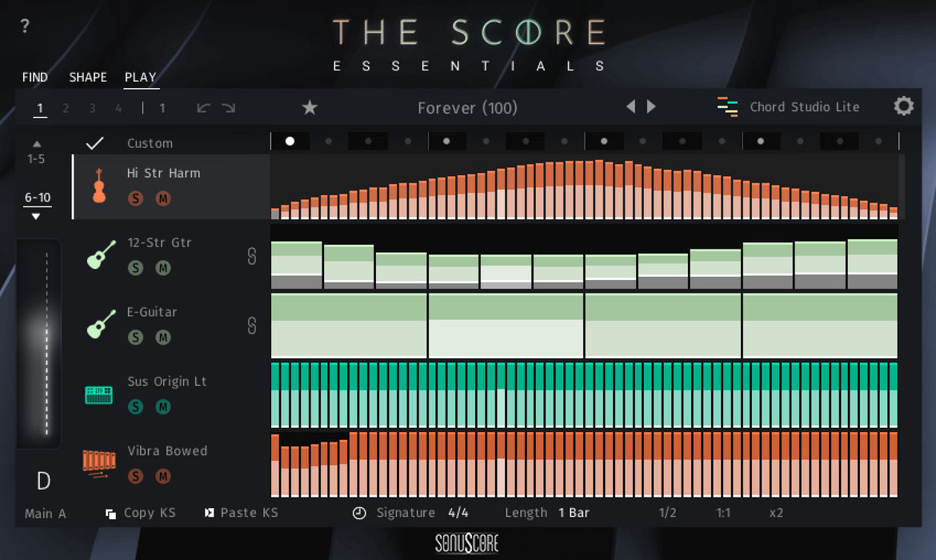Select the Vibra Bowed mallet instrument icon
Screen dimensions: 936x560
pyautogui.click(x=98, y=462)
